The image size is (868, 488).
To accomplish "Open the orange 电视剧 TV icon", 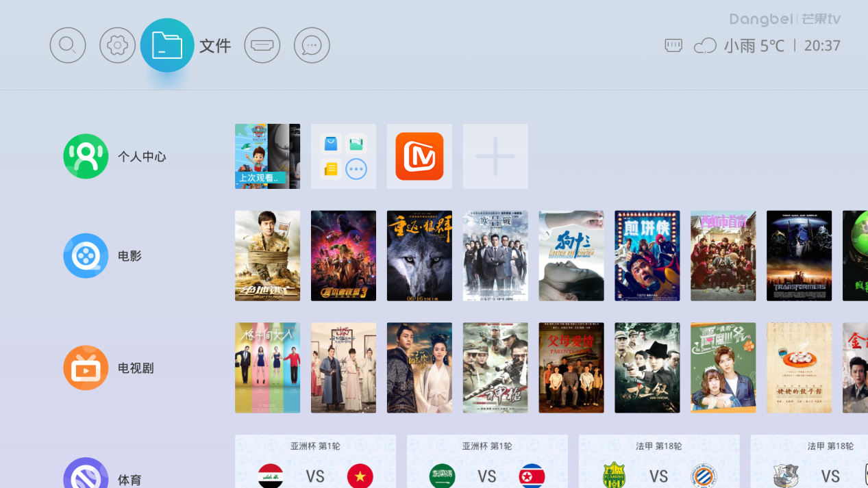I will [x=86, y=368].
